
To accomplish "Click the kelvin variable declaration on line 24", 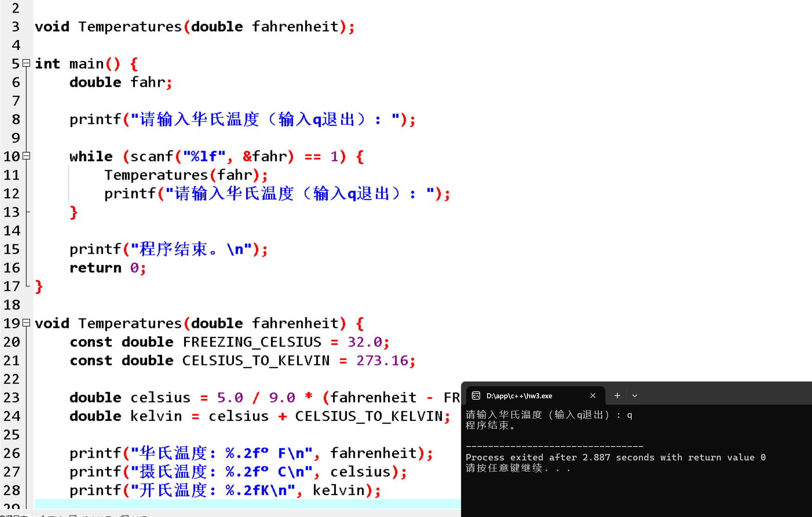I will 156,416.
